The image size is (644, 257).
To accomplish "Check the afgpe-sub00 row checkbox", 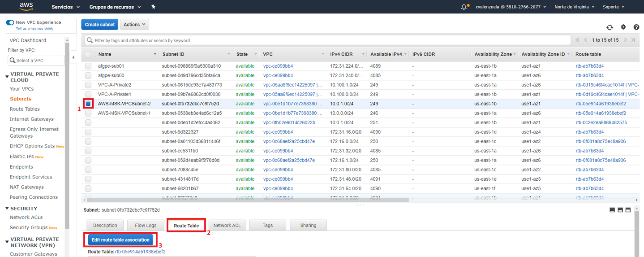I will 88,75.
